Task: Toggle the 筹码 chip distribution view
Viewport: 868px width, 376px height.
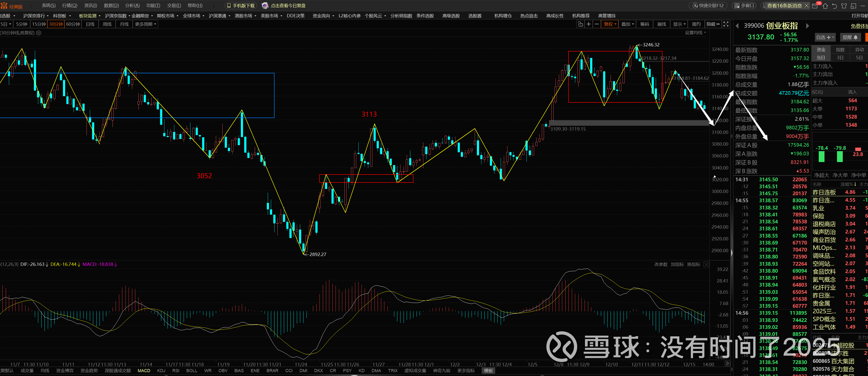Action: pyautogui.click(x=644, y=24)
